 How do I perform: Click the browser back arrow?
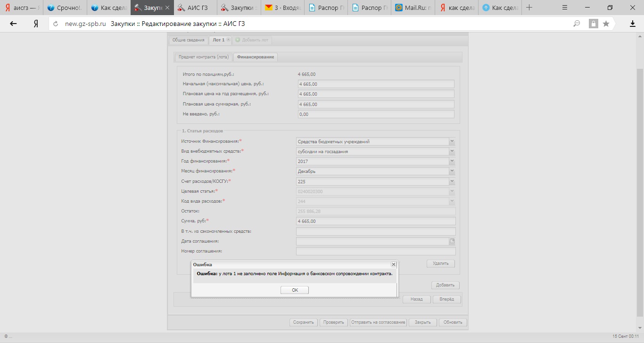coord(13,24)
